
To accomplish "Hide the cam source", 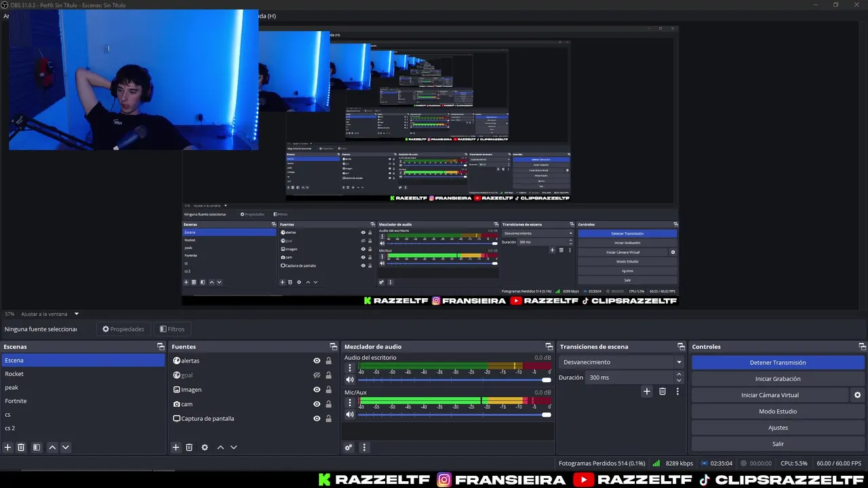I will [x=317, y=404].
